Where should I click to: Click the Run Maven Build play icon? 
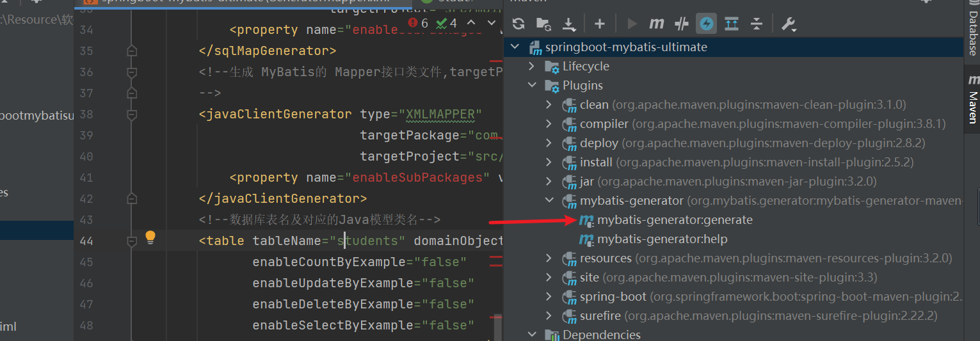(x=632, y=24)
